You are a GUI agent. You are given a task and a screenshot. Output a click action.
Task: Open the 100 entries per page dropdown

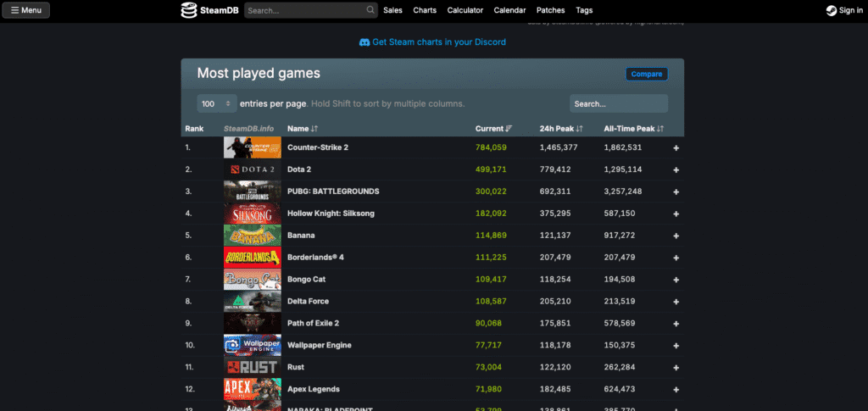click(x=216, y=103)
